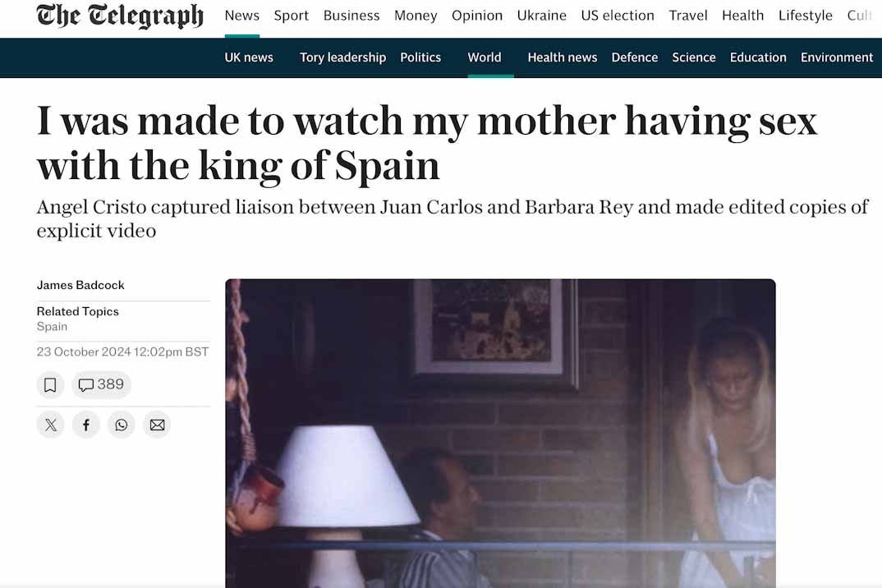
Task: Click the bookmark save icon
Action: [50, 385]
